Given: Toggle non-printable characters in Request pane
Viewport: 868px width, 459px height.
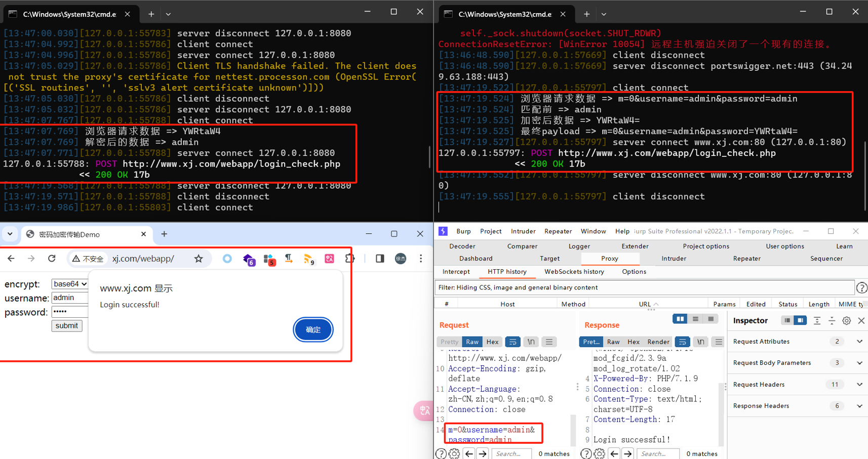Looking at the screenshot, I should point(531,342).
